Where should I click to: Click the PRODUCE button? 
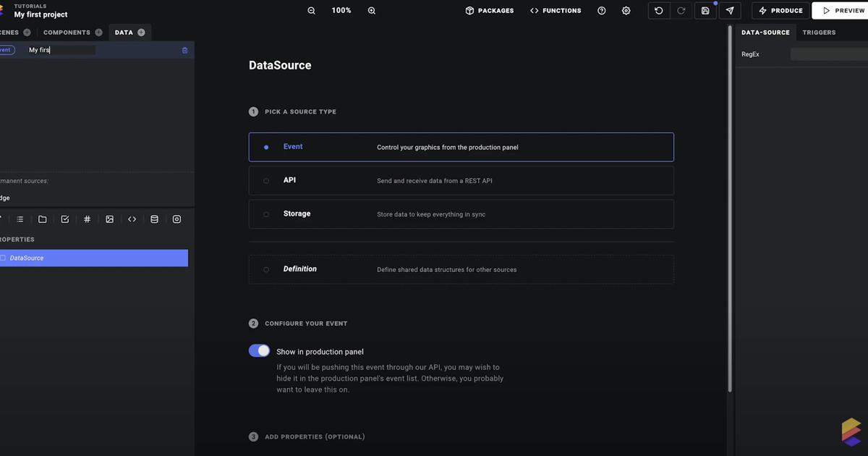tap(780, 9)
